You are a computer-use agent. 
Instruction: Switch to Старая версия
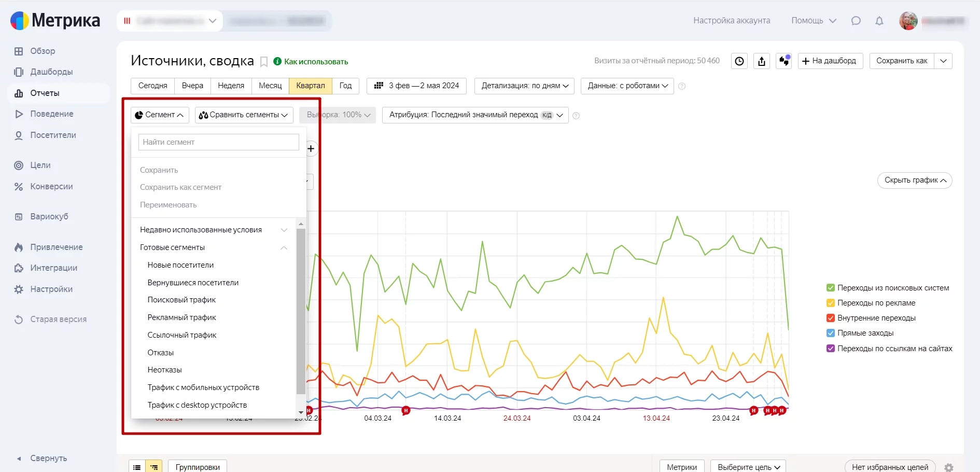[x=58, y=319]
